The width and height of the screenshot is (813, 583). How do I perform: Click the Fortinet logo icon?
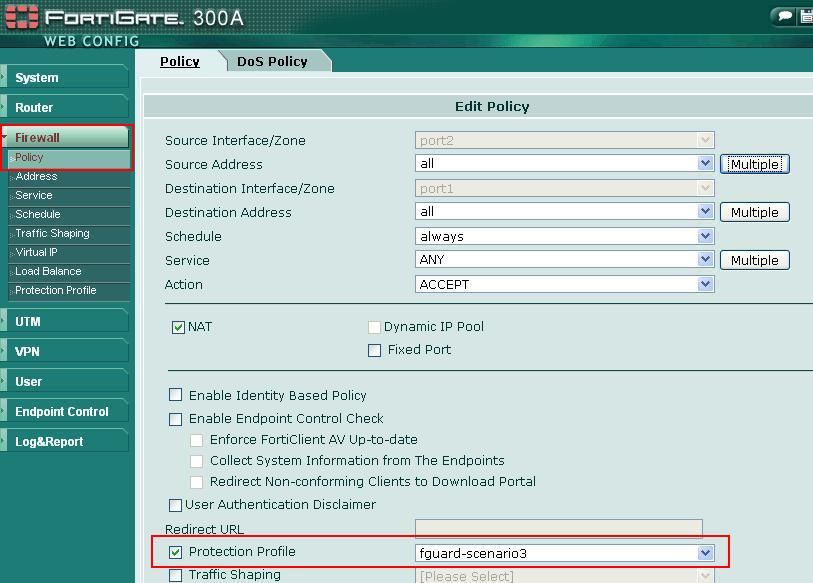click(x=21, y=18)
